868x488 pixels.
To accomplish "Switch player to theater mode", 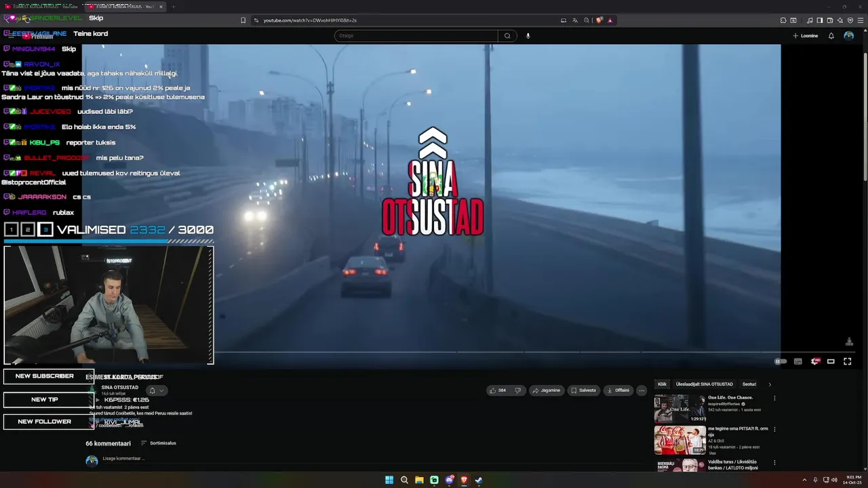I will point(831,361).
